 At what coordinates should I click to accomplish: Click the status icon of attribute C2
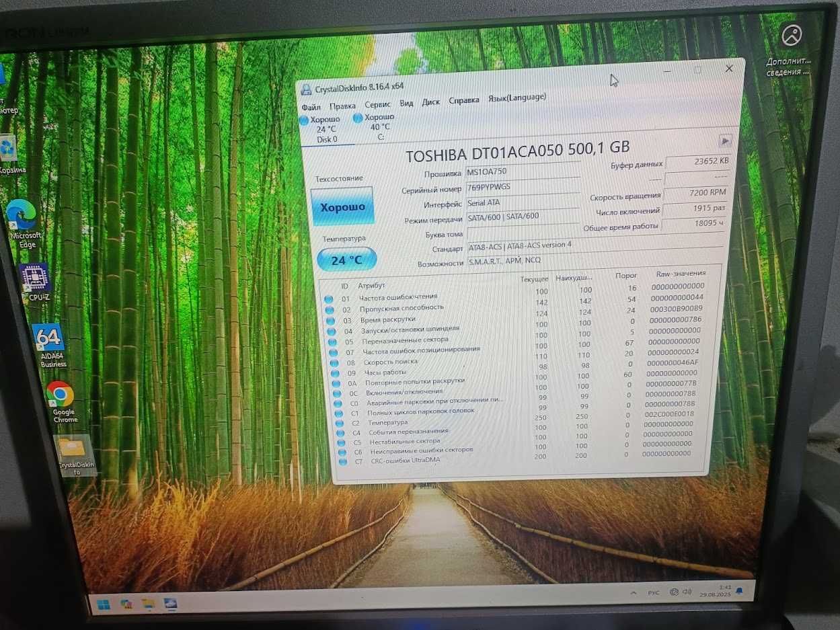[338, 423]
